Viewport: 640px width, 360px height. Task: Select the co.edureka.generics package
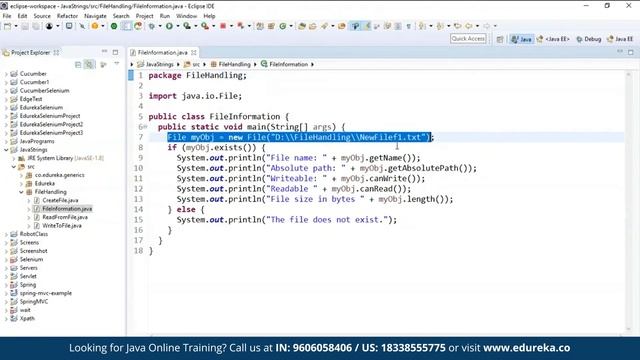click(60, 175)
